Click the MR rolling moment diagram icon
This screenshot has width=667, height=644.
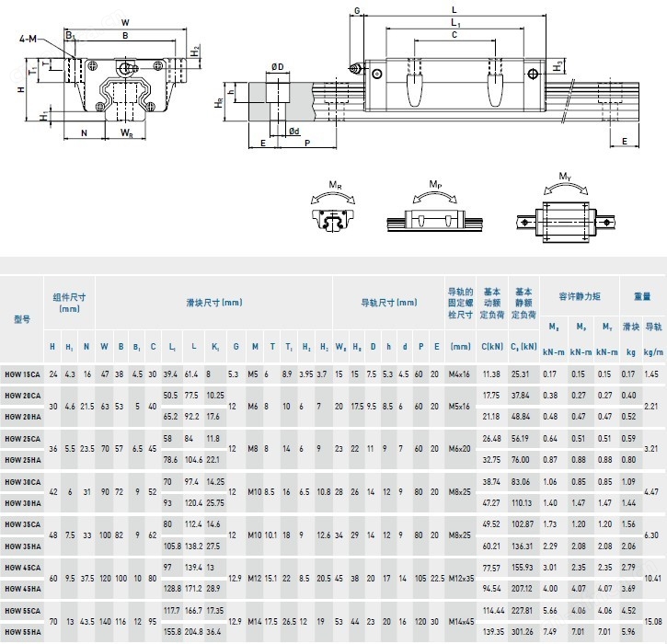(x=333, y=207)
